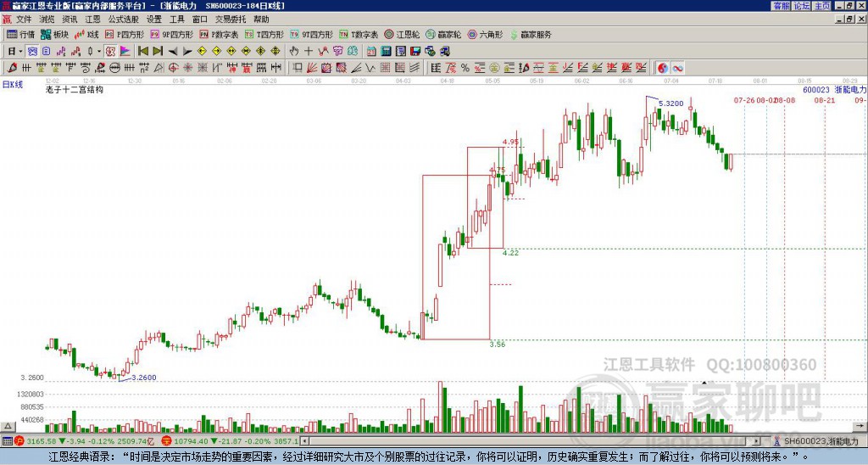Open the P四方形 tool

(x=125, y=34)
